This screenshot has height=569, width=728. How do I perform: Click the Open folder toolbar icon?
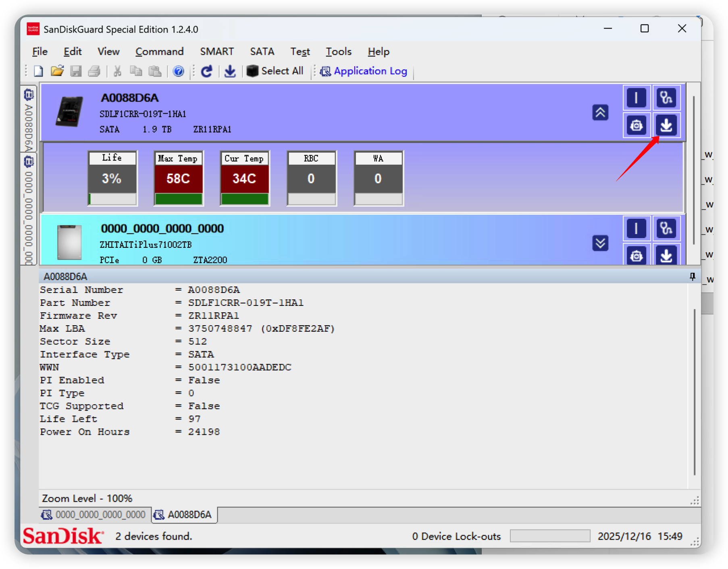57,71
